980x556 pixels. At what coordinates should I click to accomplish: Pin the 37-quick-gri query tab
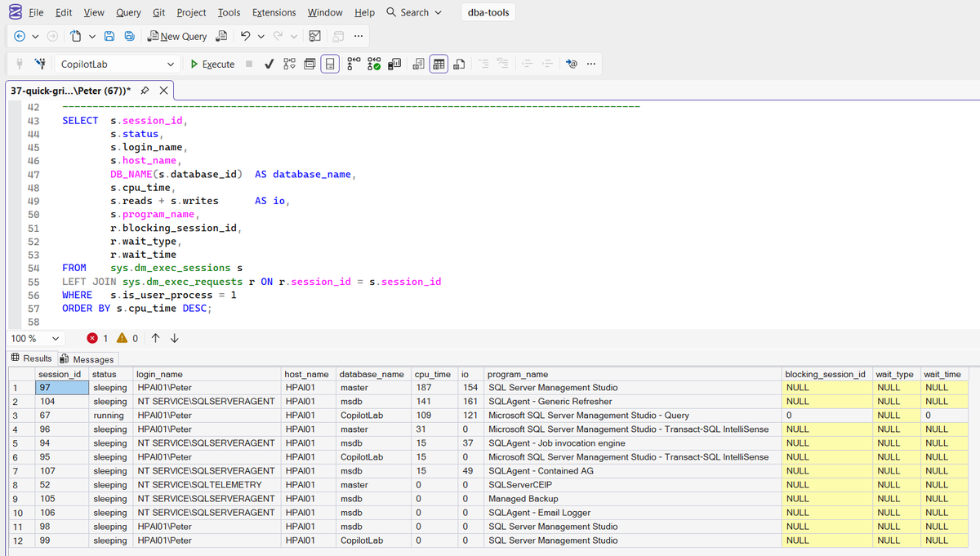click(x=145, y=90)
